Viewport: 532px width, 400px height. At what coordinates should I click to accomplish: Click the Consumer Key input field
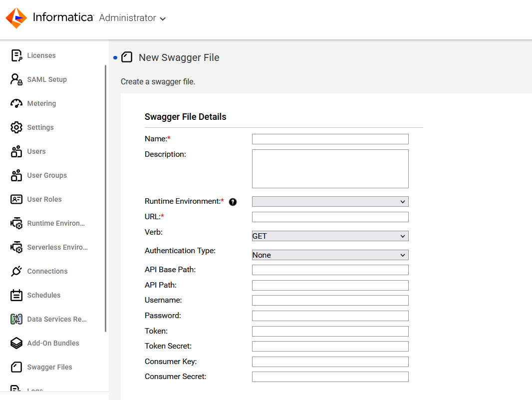pyautogui.click(x=330, y=362)
